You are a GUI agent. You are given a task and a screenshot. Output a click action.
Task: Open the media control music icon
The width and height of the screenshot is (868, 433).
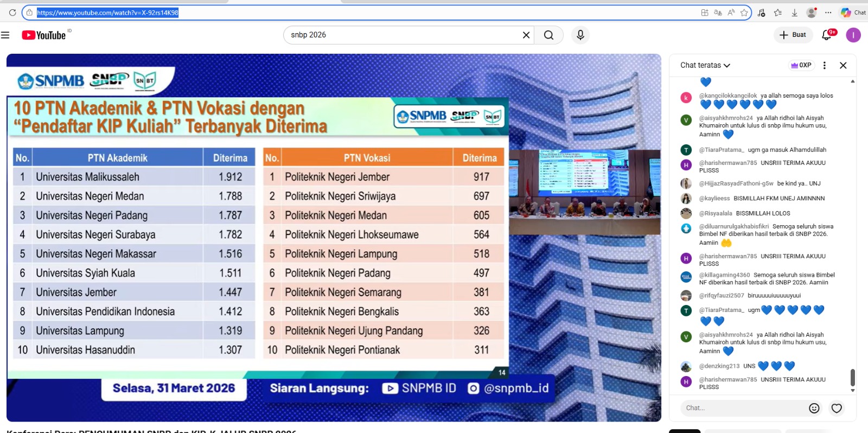761,12
